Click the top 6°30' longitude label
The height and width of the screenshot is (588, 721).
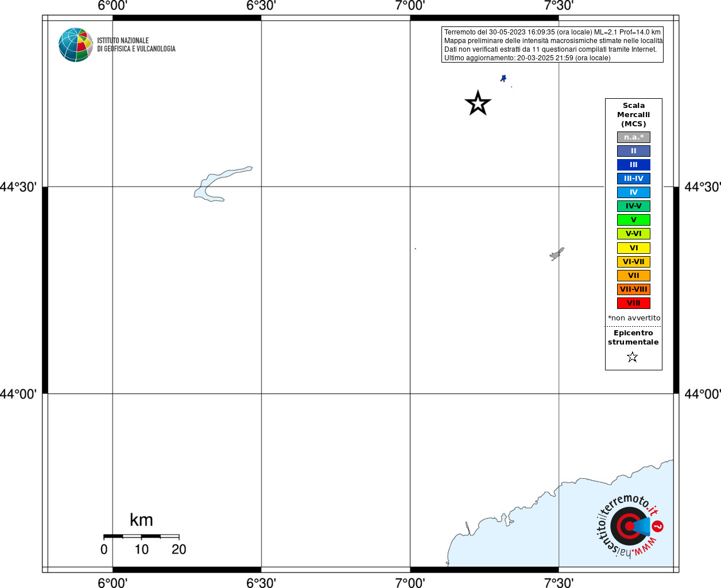[x=261, y=6]
